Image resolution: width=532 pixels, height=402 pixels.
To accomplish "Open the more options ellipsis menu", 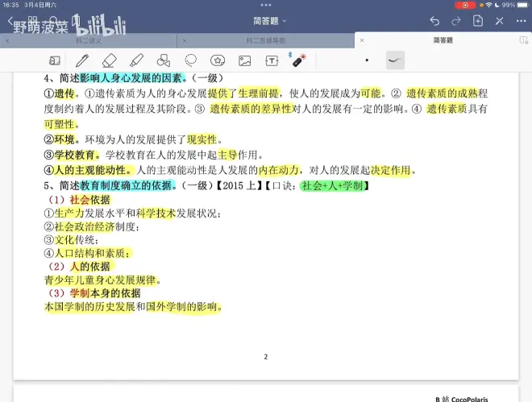I will 521,20.
